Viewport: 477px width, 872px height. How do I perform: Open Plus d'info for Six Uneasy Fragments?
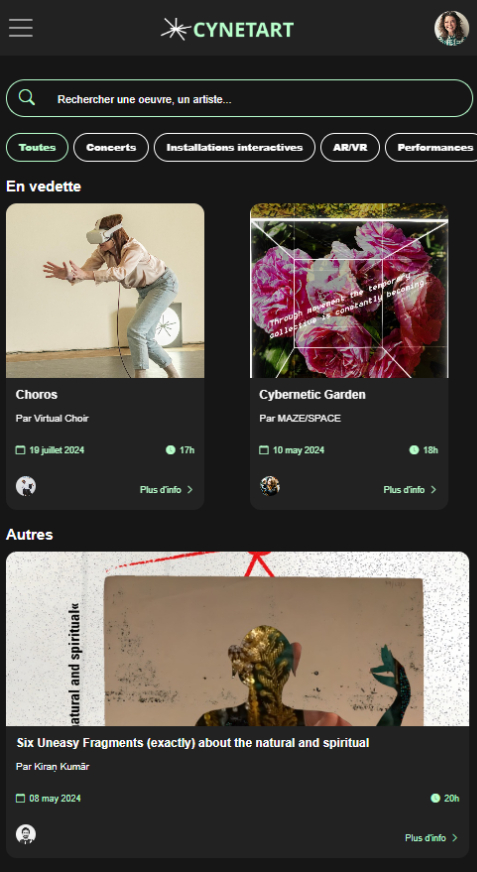[x=431, y=838]
